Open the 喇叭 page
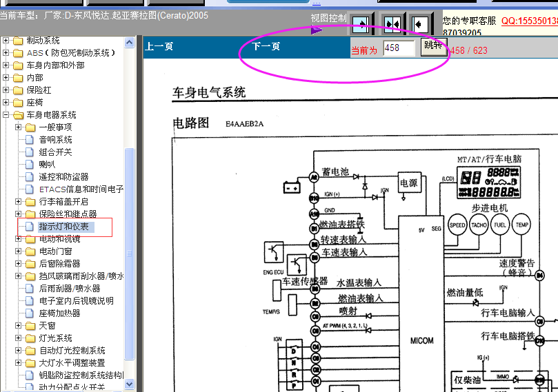The width and height of the screenshot is (558, 392). point(48,165)
